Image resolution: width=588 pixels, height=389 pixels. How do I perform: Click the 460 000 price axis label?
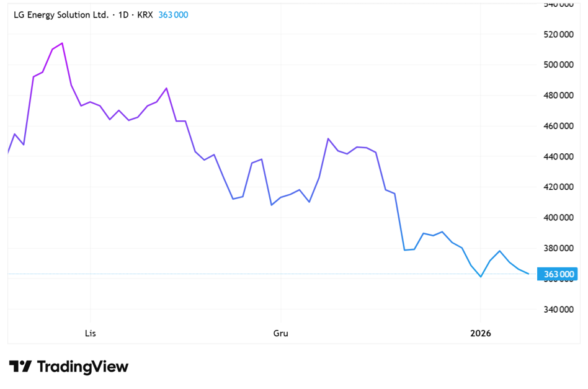pyautogui.click(x=558, y=126)
